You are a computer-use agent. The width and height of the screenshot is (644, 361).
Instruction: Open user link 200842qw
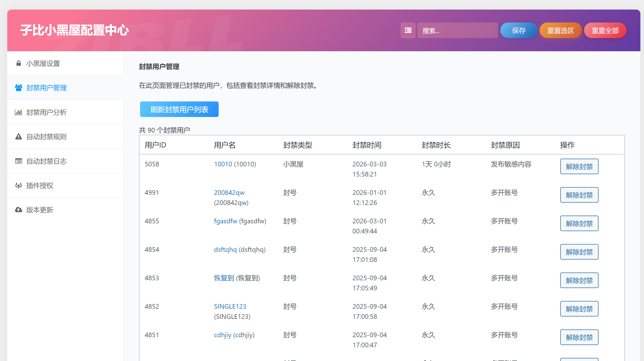tap(229, 193)
